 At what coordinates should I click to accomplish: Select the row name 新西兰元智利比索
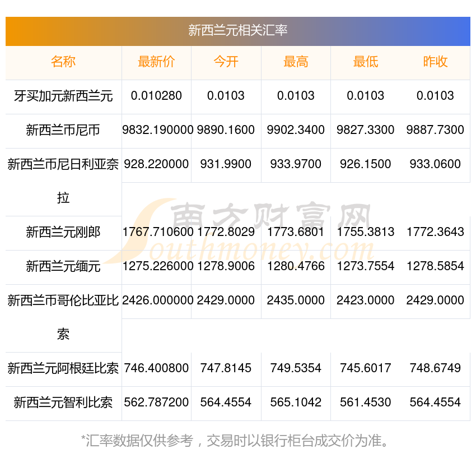point(63,403)
